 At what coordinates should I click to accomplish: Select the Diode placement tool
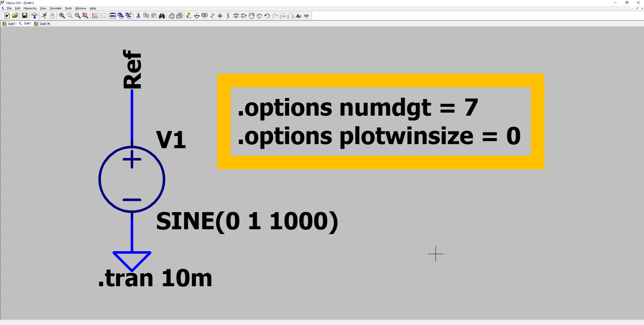(236, 15)
